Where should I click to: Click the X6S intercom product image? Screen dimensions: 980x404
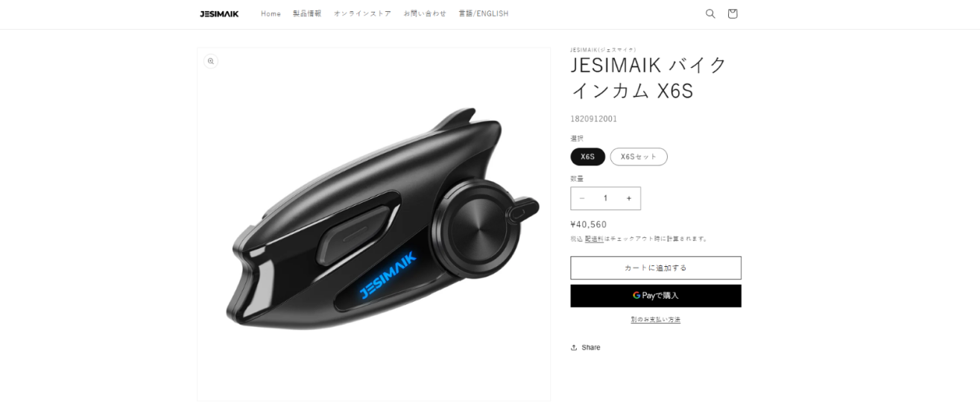tap(373, 224)
